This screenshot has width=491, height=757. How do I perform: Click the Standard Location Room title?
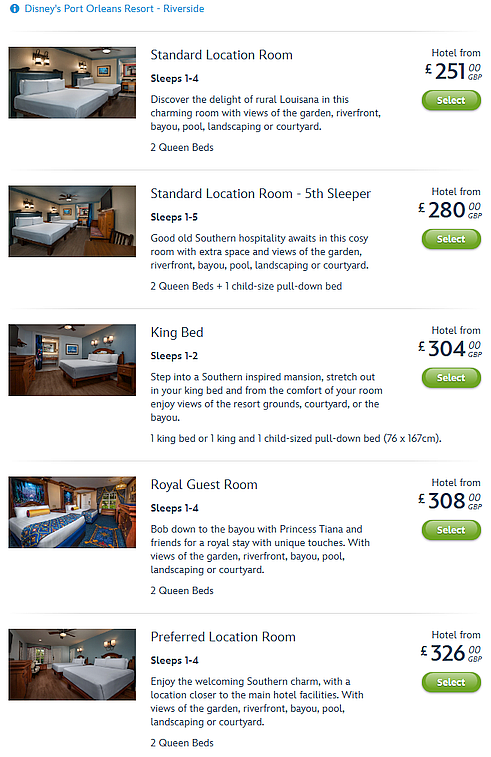coord(222,55)
